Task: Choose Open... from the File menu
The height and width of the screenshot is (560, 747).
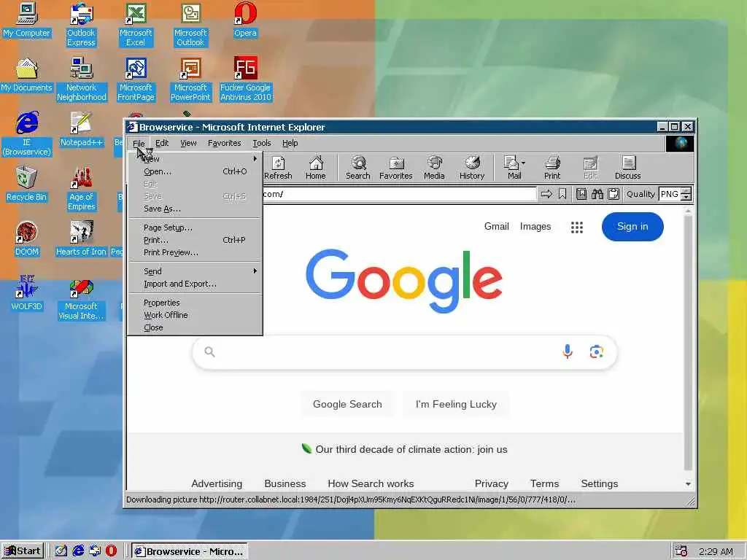Action: pyautogui.click(x=196, y=171)
